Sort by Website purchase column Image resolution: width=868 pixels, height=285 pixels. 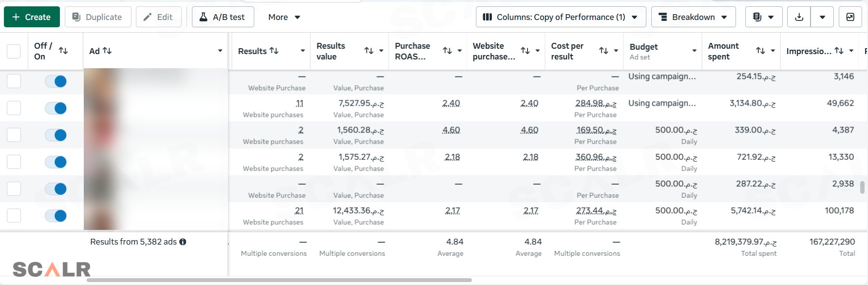[525, 51]
